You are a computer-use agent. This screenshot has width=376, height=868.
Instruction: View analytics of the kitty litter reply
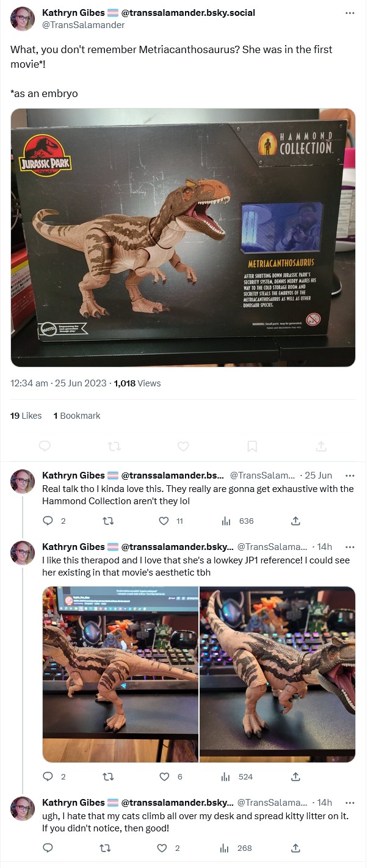226,848
